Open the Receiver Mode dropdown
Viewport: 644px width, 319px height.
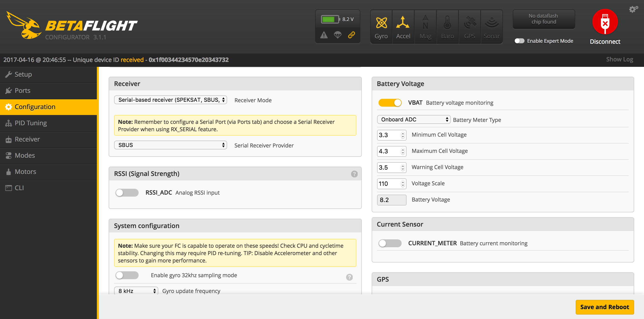click(171, 100)
